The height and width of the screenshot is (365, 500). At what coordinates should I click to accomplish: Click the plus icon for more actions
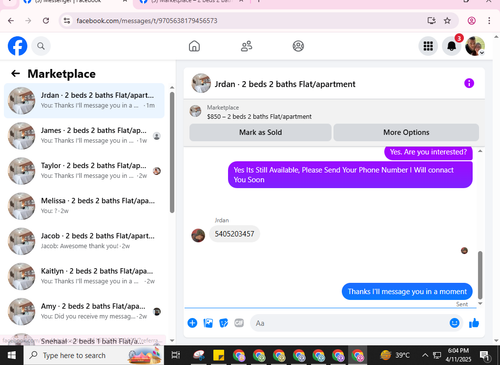[x=192, y=323]
